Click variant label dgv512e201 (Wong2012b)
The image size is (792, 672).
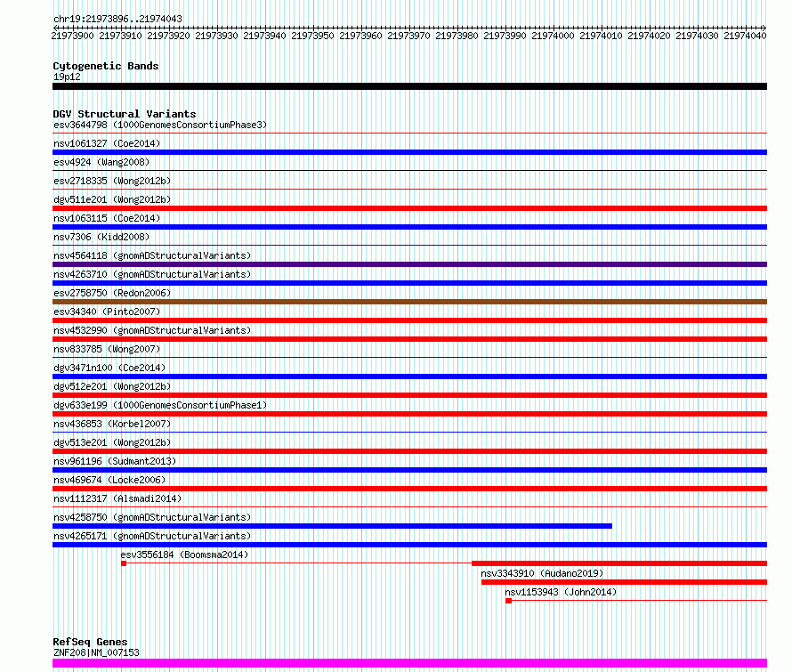point(112,386)
